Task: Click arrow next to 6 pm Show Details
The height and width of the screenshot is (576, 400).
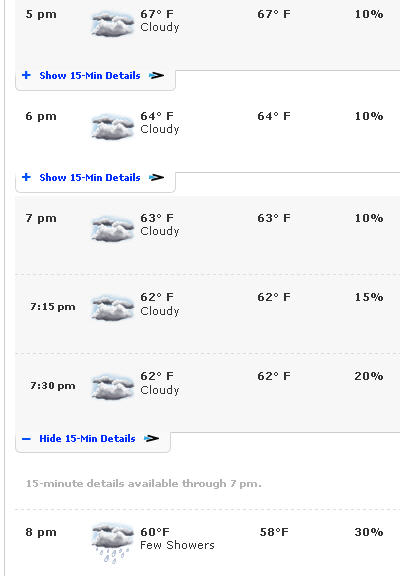Action: point(156,177)
